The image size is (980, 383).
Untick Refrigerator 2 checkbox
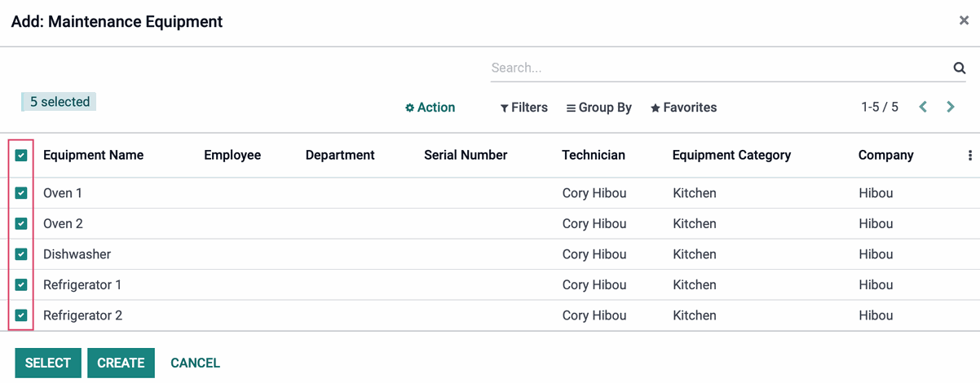click(x=21, y=315)
